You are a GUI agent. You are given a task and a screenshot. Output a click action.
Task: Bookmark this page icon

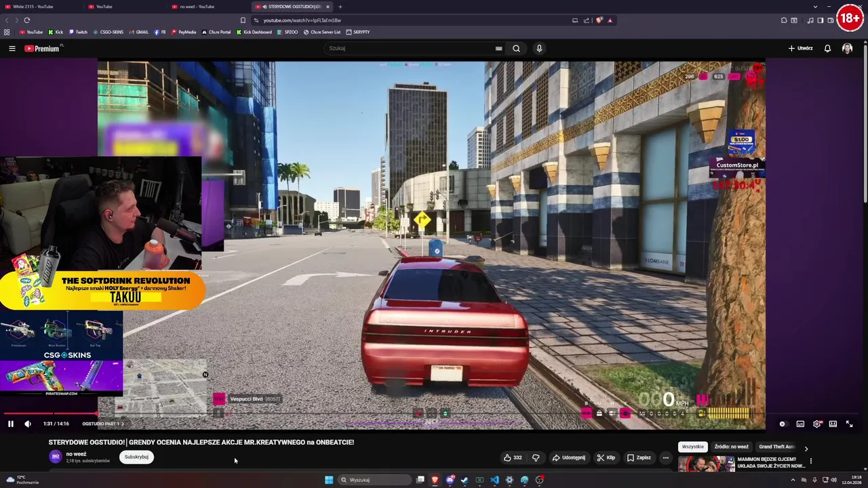point(243,20)
